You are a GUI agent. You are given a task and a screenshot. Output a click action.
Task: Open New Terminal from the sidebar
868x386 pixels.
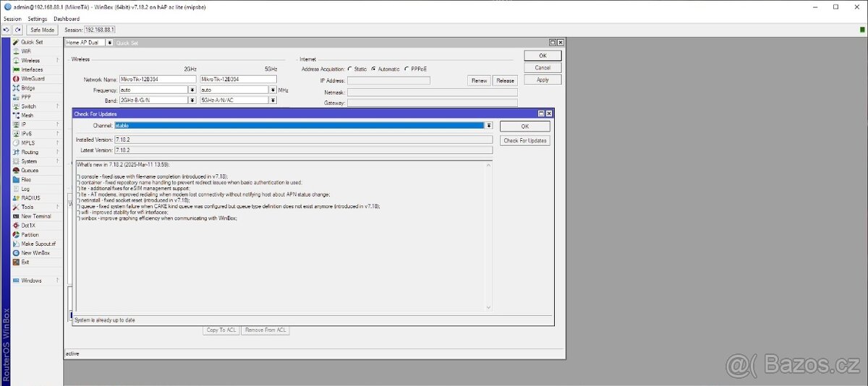click(x=36, y=216)
